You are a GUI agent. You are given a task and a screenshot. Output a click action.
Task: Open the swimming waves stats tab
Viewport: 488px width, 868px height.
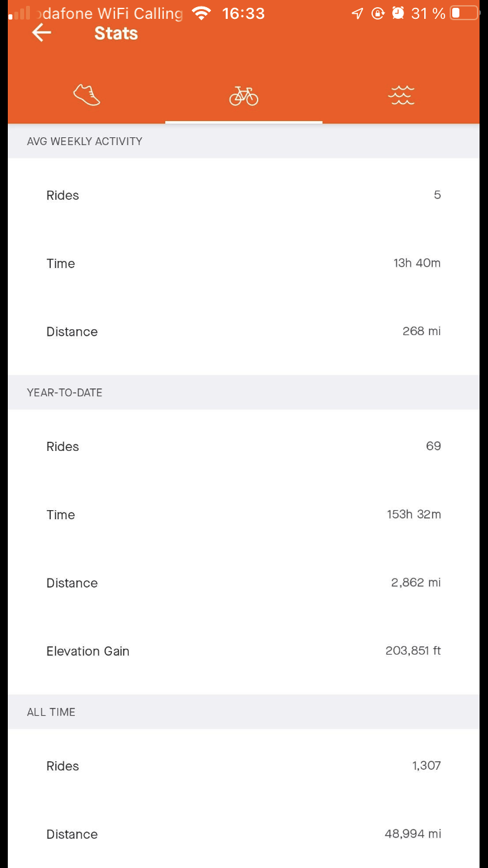click(x=401, y=95)
